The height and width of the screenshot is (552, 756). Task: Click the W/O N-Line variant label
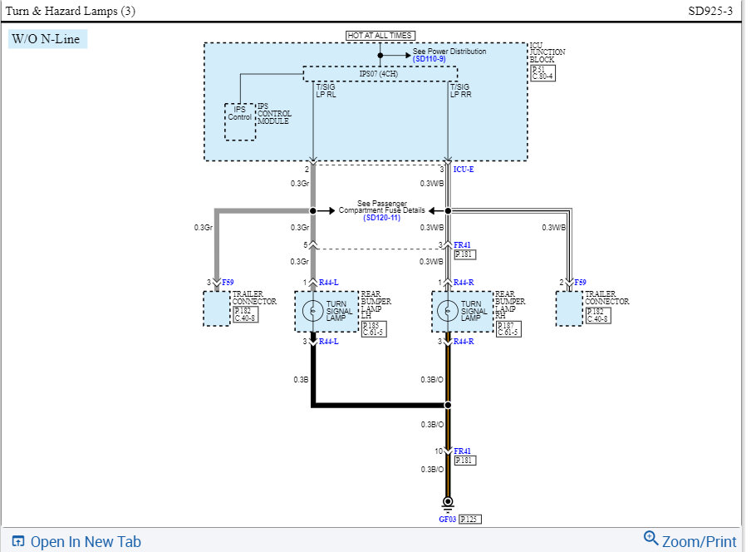click(47, 39)
